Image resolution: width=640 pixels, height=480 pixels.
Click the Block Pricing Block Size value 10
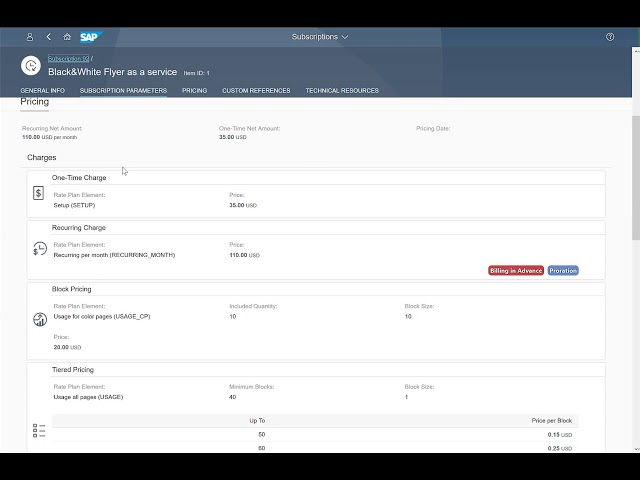408,317
